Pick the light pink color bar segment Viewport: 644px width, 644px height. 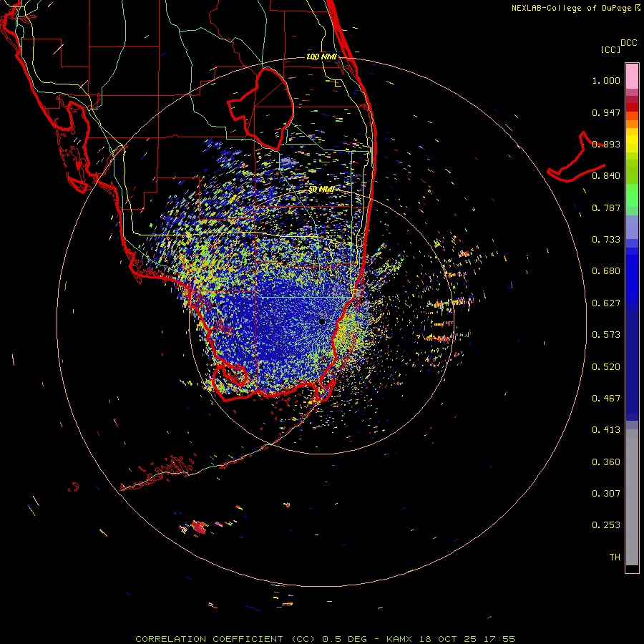(x=632, y=77)
